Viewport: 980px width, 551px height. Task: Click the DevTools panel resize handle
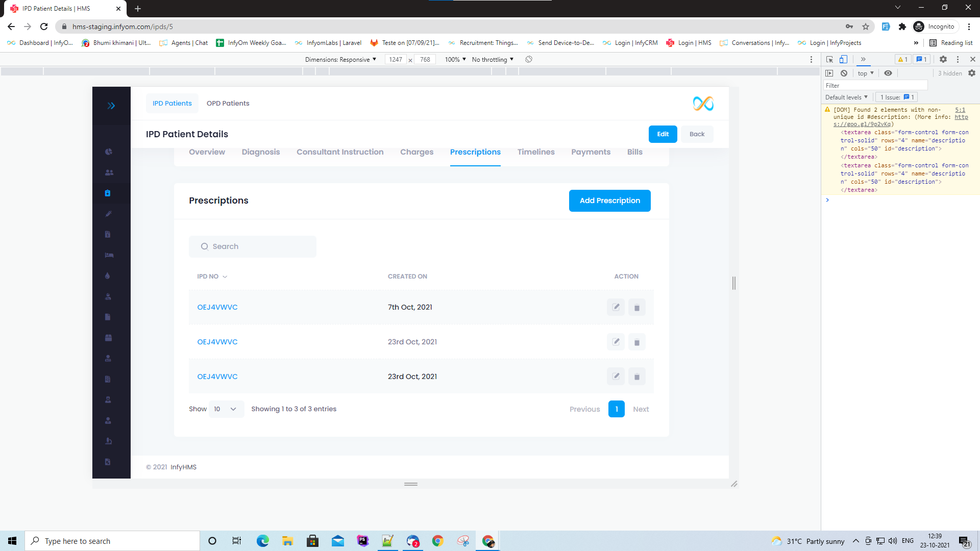(x=734, y=283)
